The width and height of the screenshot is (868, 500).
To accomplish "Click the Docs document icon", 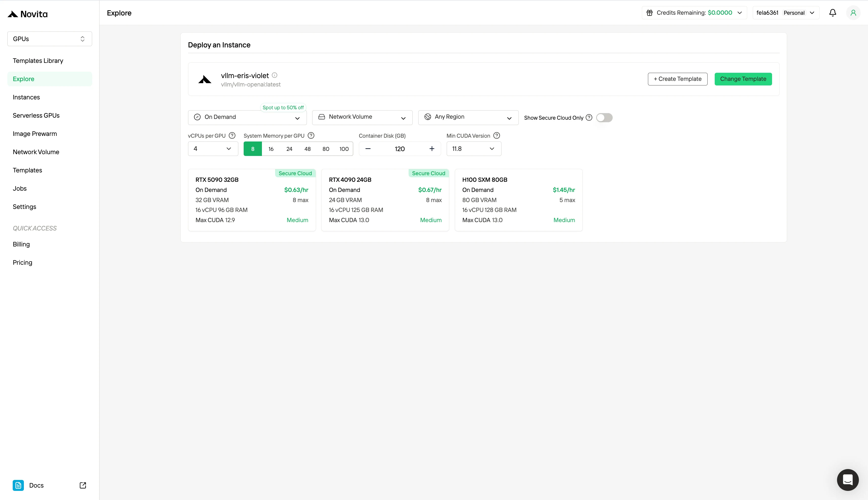I will [x=18, y=485].
